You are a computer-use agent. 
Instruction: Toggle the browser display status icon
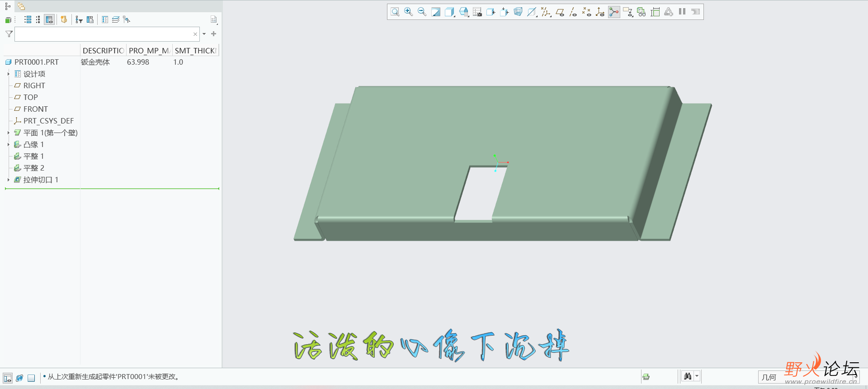pos(19,378)
